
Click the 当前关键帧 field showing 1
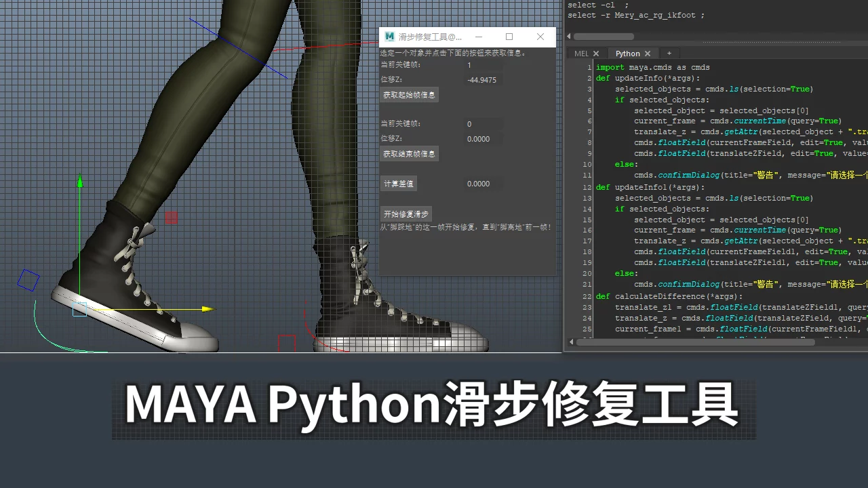pyautogui.click(x=484, y=66)
